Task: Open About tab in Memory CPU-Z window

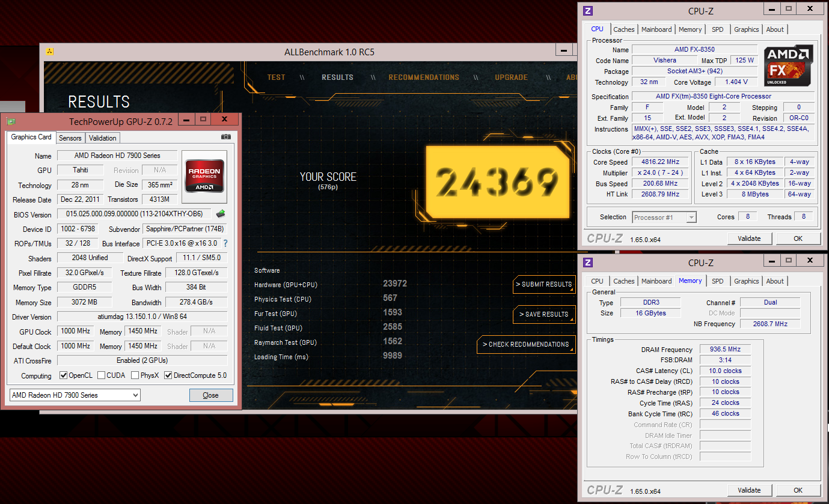Action: 775,281
